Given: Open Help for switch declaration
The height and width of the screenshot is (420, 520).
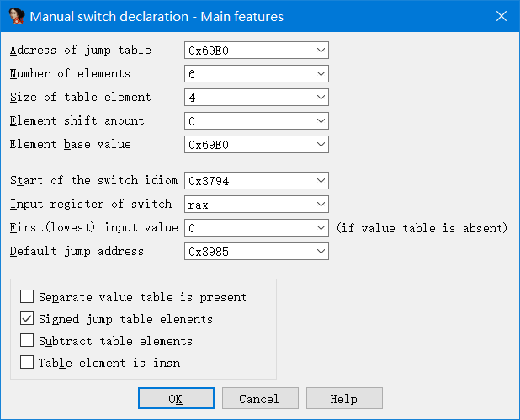Looking at the screenshot, I should [343, 398].
